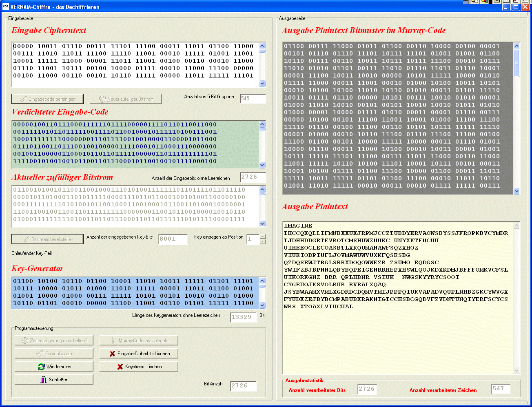This screenshot has height=407, width=532.
Task: Maximize the VERNAM-Chiffre window
Action: [x=516, y=7]
